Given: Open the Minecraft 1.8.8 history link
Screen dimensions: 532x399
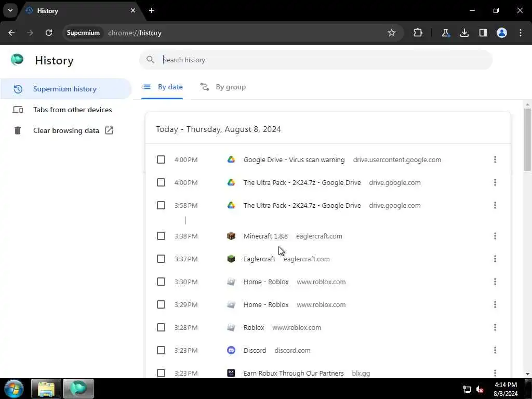Looking at the screenshot, I should tap(265, 236).
